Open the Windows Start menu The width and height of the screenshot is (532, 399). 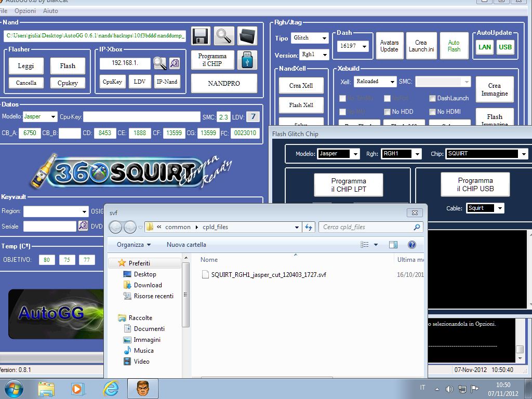click(14, 389)
